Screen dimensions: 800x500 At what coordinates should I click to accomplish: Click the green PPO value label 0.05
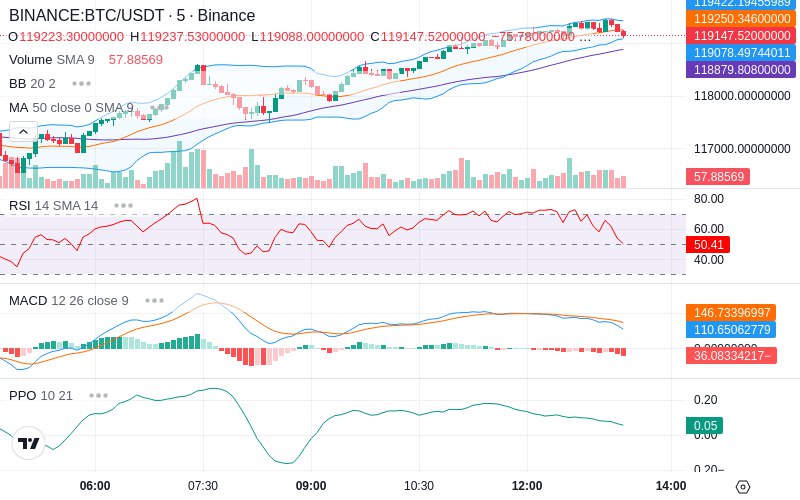pyautogui.click(x=705, y=426)
